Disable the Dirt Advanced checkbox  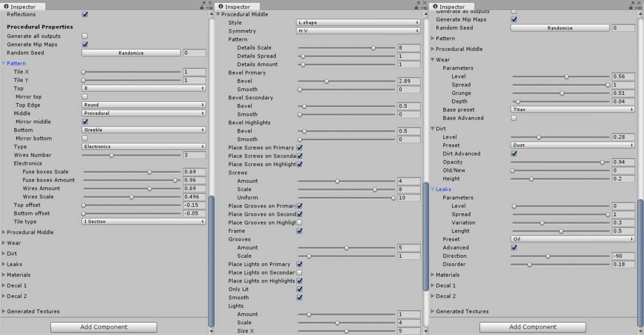514,154
